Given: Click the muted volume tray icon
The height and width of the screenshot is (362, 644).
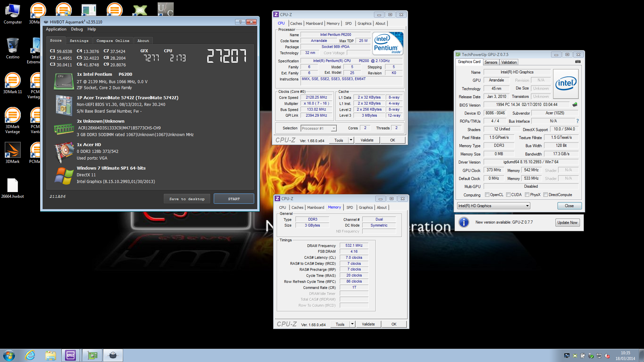Looking at the screenshot, I should click(x=607, y=356).
